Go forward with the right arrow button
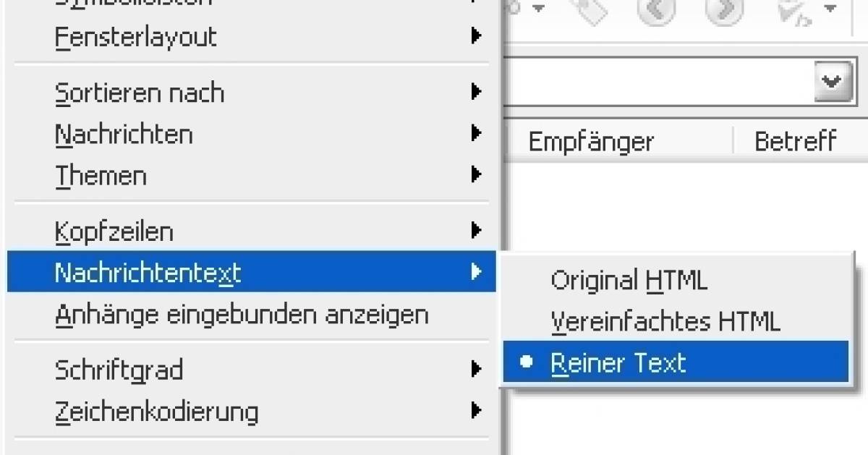Screen dimensions: 868x455 pyautogui.click(x=724, y=11)
